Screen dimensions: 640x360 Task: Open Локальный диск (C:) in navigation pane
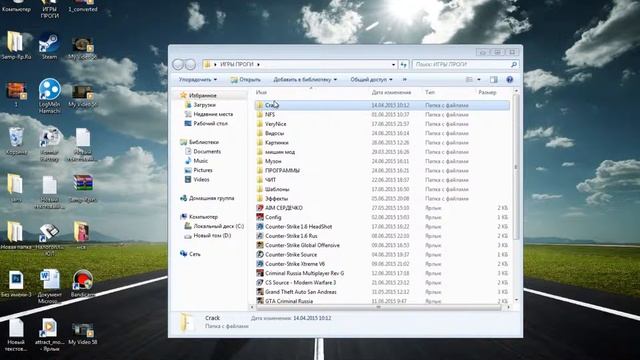[x=218, y=226]
